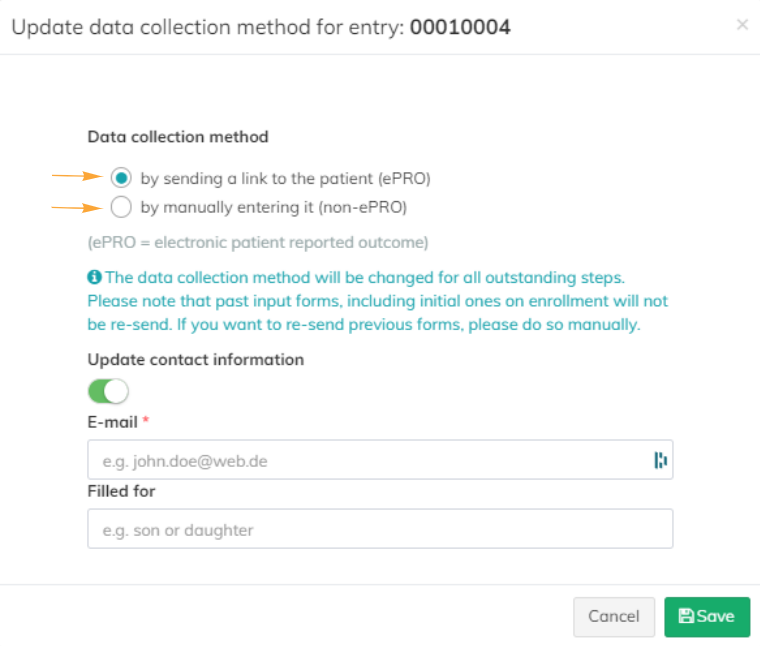Select the ePRO radio button

121,178
